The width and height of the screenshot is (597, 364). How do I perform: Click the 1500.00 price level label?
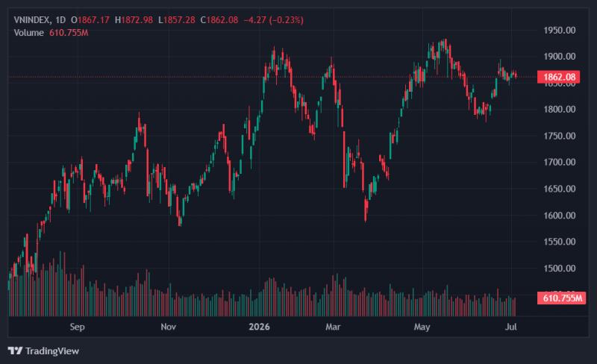[x=559, y=268]
